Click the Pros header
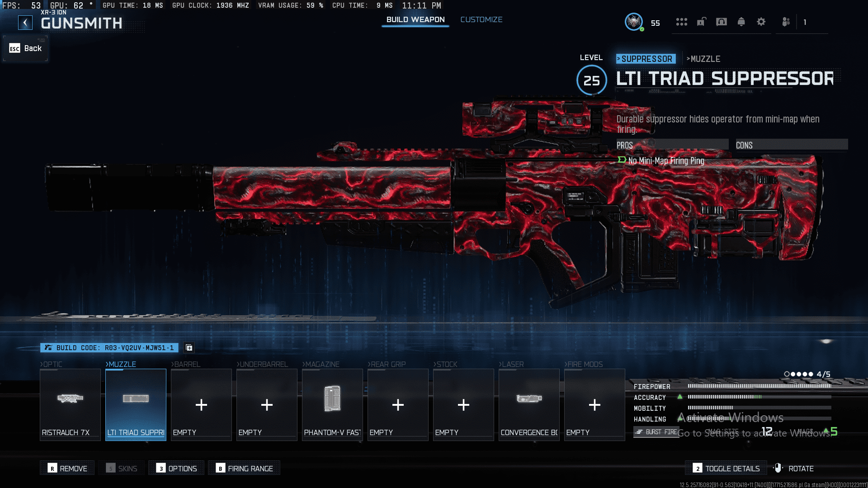The height and width of the screenshot is (488, 868). [672, 145]
